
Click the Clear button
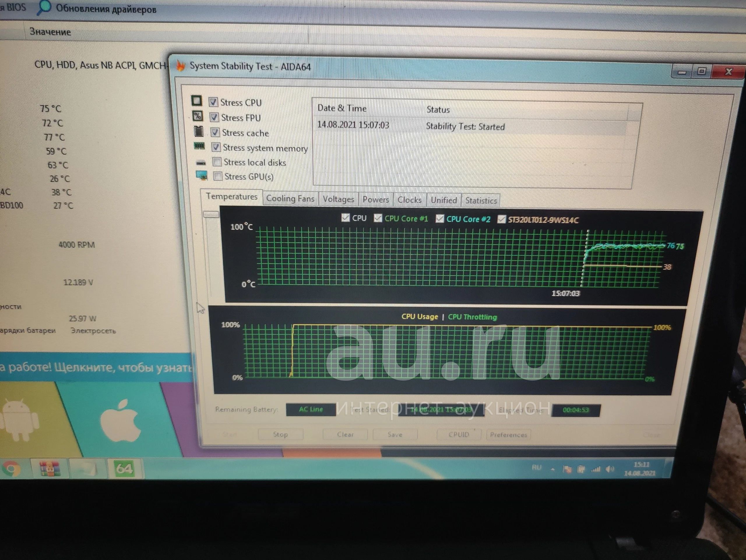(345, 434)
